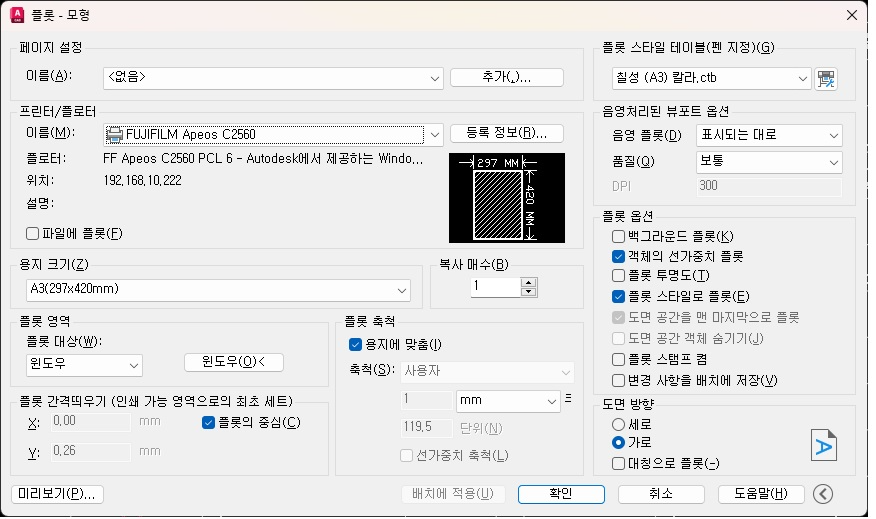Open 도움말 help button
The width and height of the screenshot is (876, 519).
[761, 494]
